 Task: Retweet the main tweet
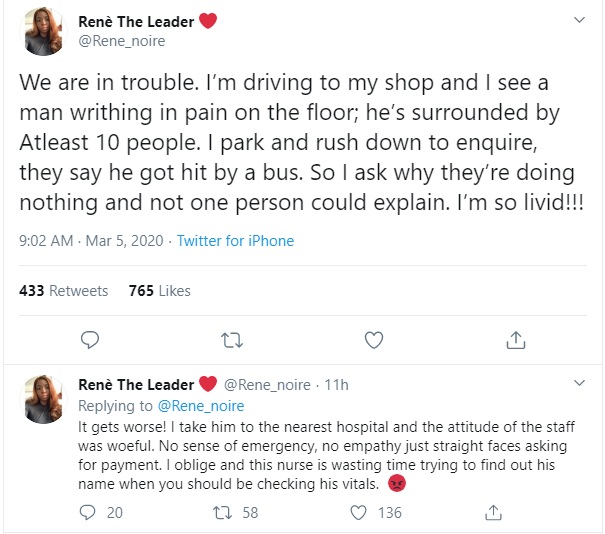(x=231, y=340)
